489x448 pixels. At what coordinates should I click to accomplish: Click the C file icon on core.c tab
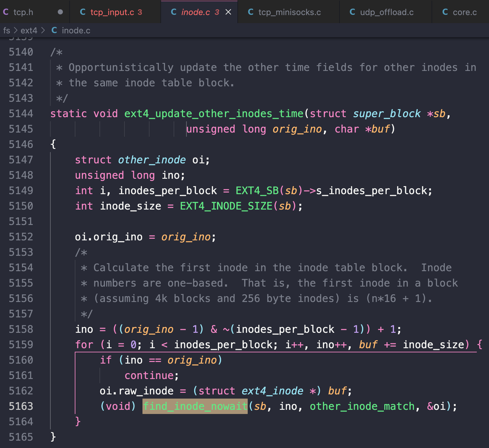click(x=445, y=12)
